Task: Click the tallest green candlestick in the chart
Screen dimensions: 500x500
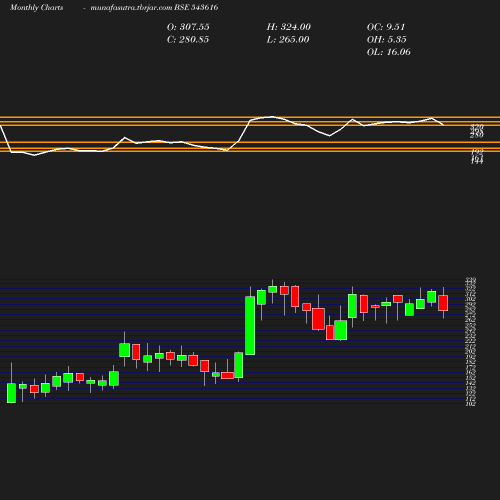Action: coord(250,325)
